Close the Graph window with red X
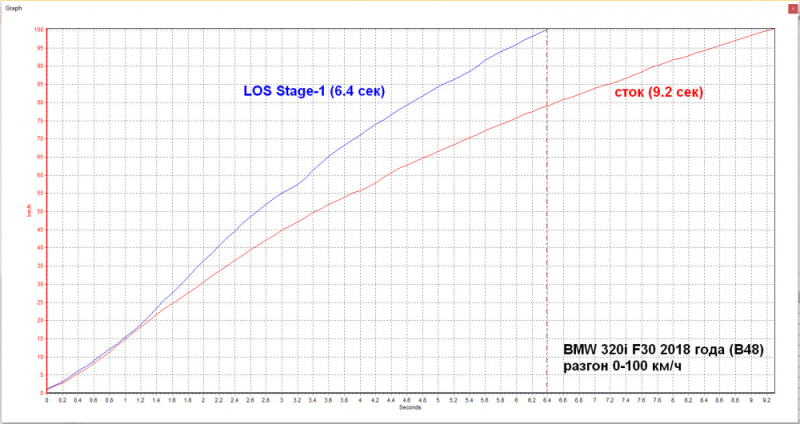 click(x=792, y=9)
